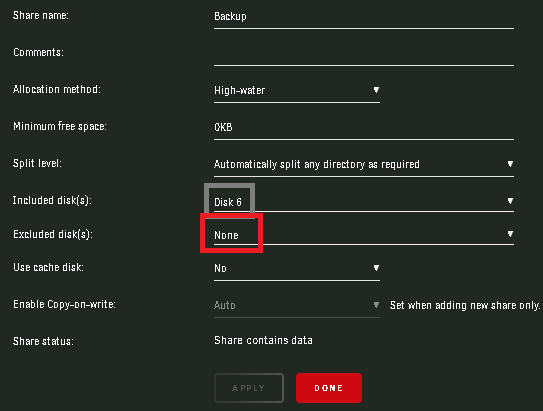Image resolution: width=543 pixels, height=411 pixels.
Task: Open the Excluded disk(s) dropdown arrow
Action: [x=510, y=234]
